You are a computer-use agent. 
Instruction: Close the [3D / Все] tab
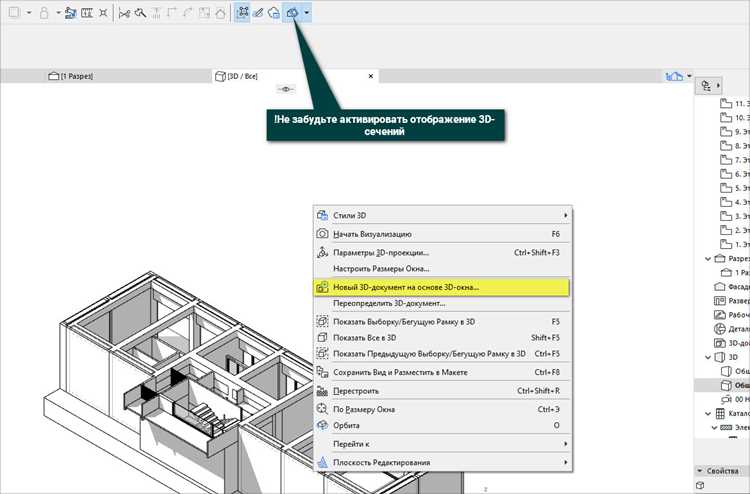coord(371,76)
